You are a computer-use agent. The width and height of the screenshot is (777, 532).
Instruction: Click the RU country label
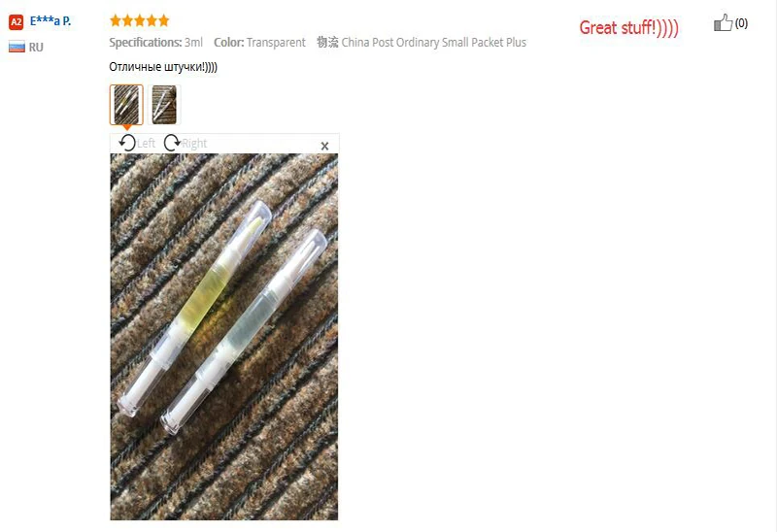36,47
